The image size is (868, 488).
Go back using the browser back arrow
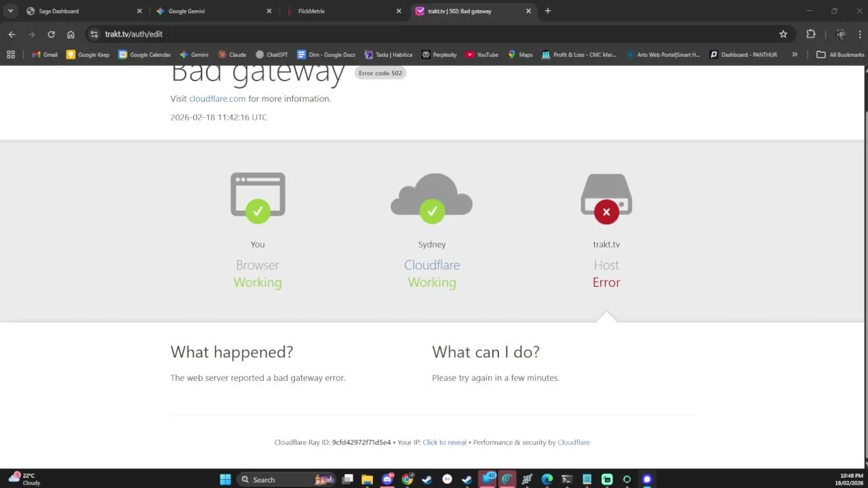tap(12, 34)
